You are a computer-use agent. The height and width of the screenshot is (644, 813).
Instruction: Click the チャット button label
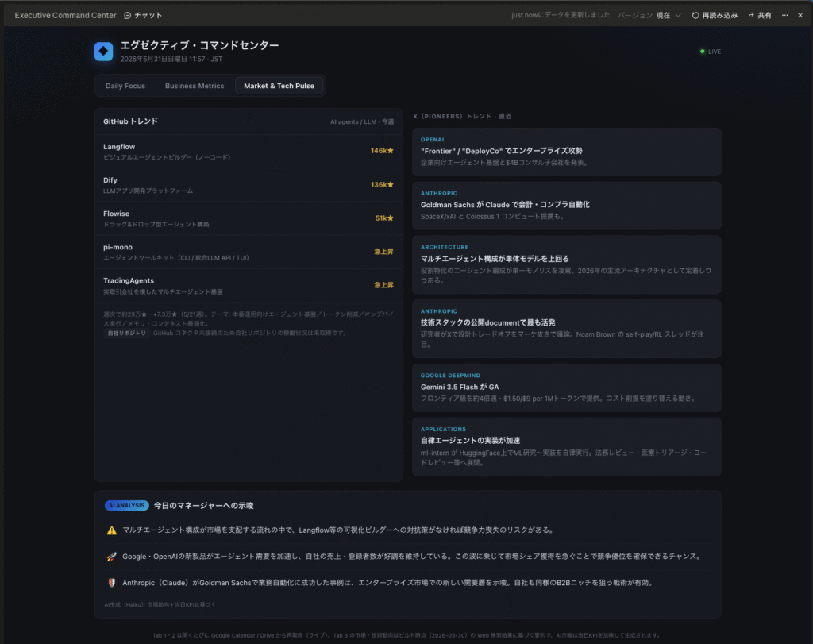[x=148, y=16]
